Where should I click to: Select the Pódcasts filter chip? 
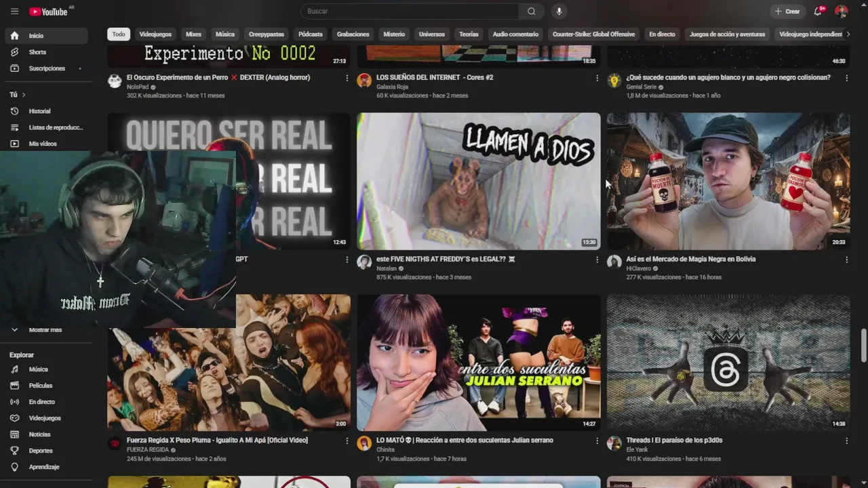[x=311, y=34]
